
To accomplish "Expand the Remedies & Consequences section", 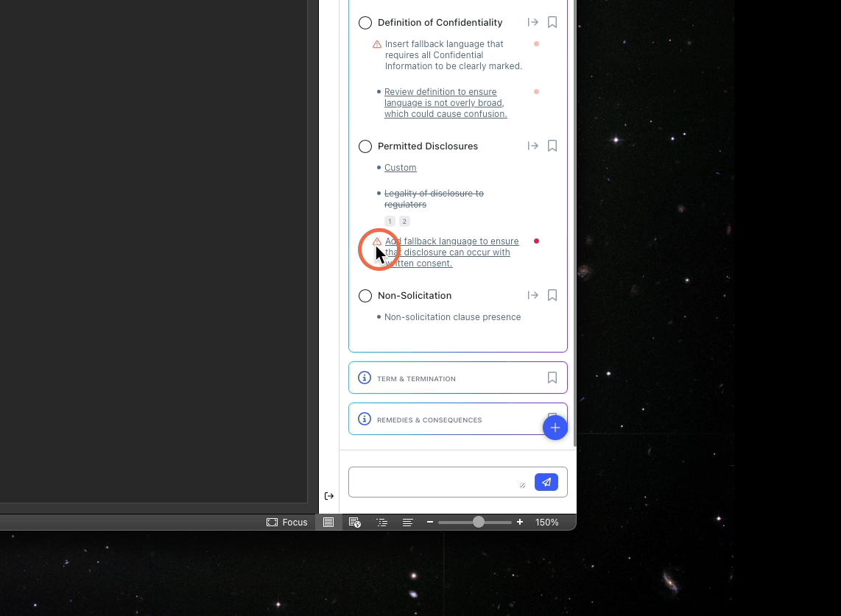I will (x=457, y=419).
